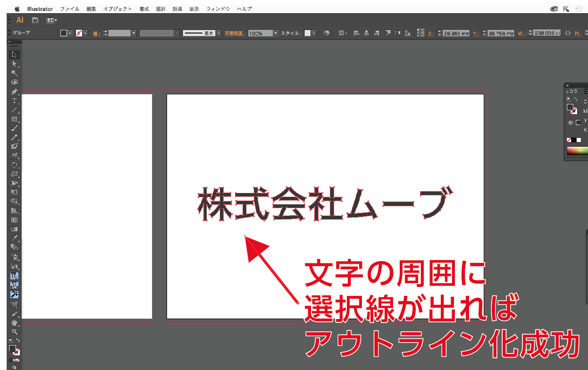Image resolution: width=588 pixels, height=370 pixels.
Task: Activate the Type tool
Action: point(14,101)
